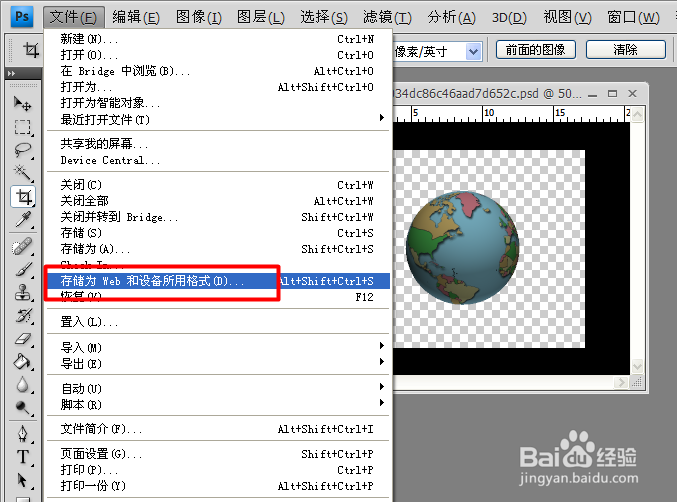Image resolution: width=677 pixels, height=502 pixels.
Task: Select the Brush tool
Action: (22, 270)
